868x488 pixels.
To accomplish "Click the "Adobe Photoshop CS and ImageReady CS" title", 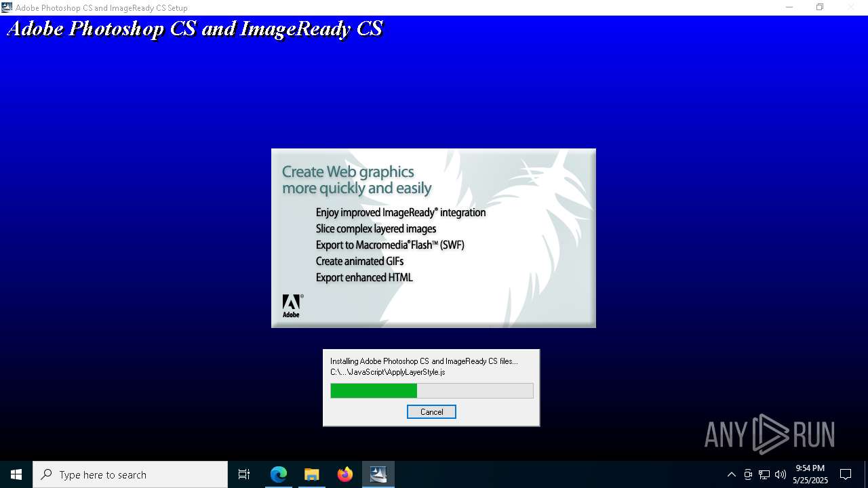I will [x=195, y=28].
